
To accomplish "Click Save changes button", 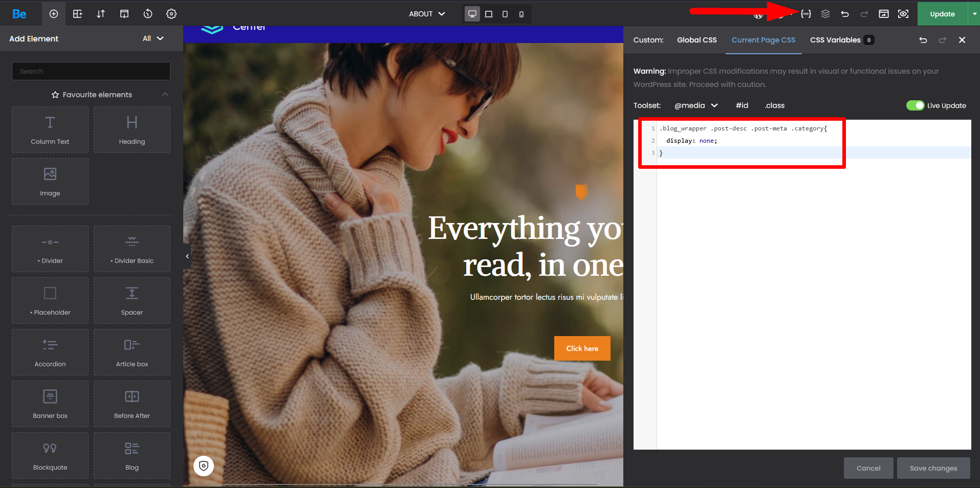I will 933,468.
